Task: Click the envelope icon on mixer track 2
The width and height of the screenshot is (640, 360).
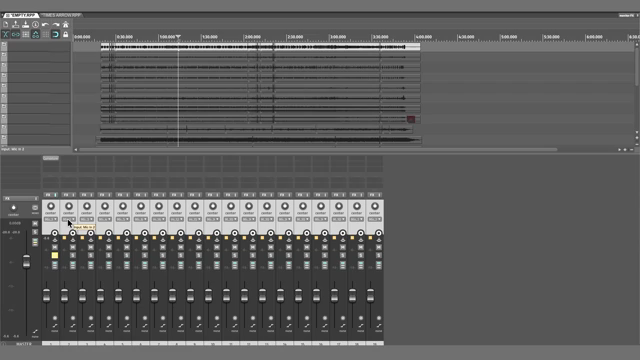Action: point(73,326)
